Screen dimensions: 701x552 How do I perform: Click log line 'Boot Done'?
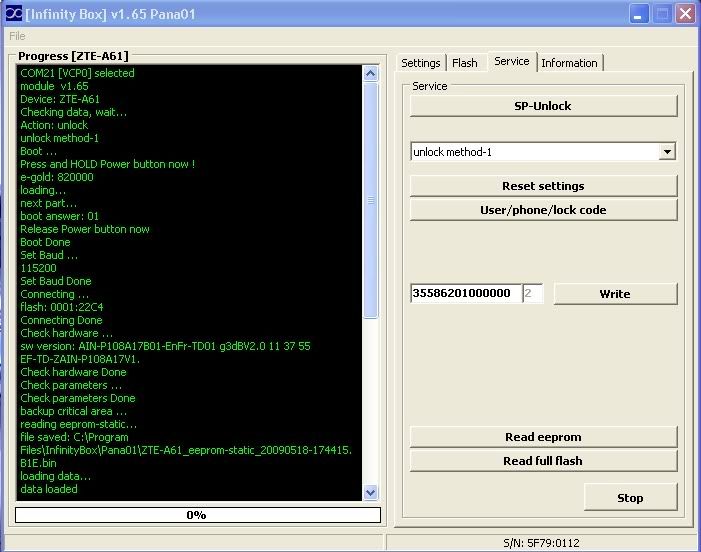click(45, 242)
